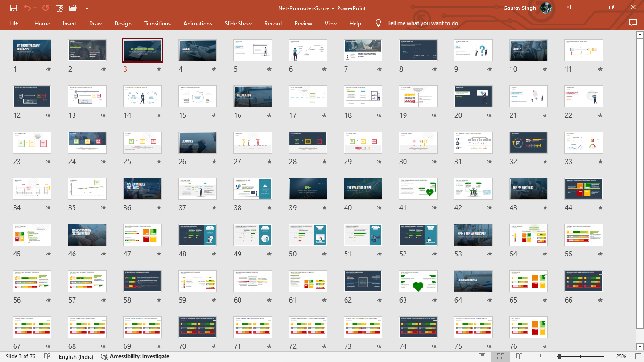Click the transition star under slide 69
This screenshot has width=644, height=362.
coord(158,346)
